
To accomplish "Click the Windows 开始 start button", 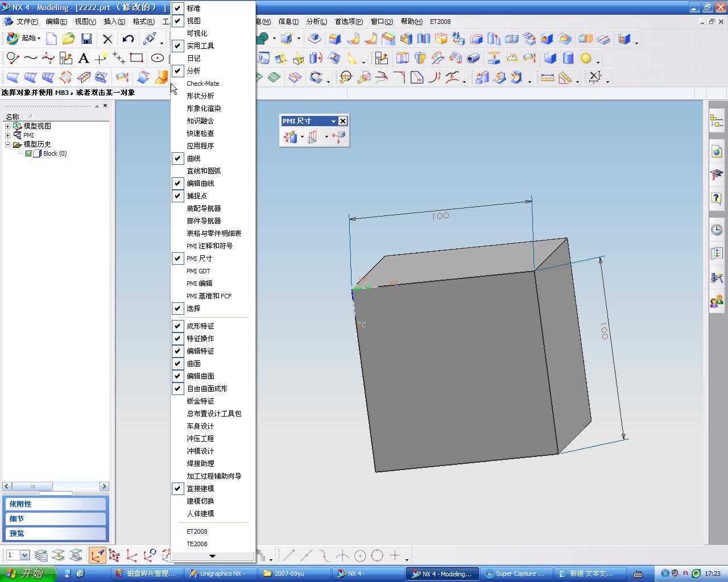I will (28, 573).
